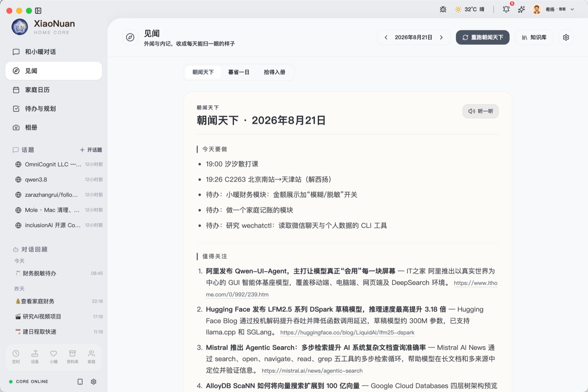588x392 pixels.
Task: Expand the user account dropdown chevron
Action: click(x=572, y=10)
